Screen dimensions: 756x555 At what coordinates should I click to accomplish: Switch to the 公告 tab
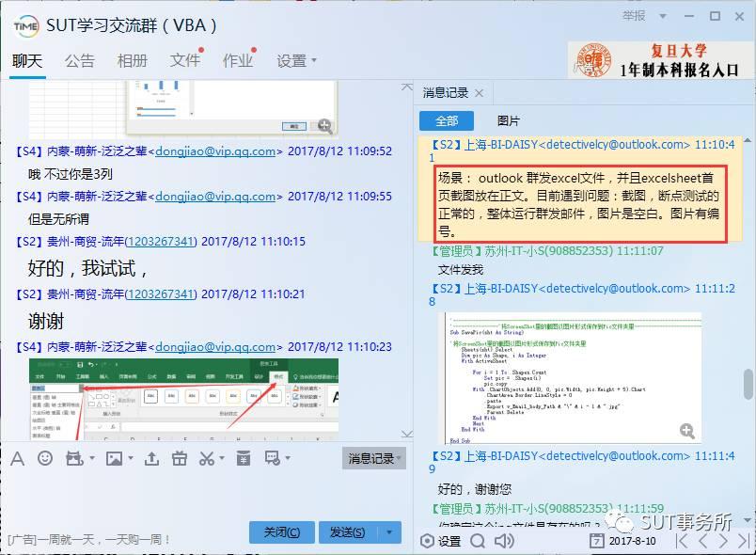coord(80,61)
